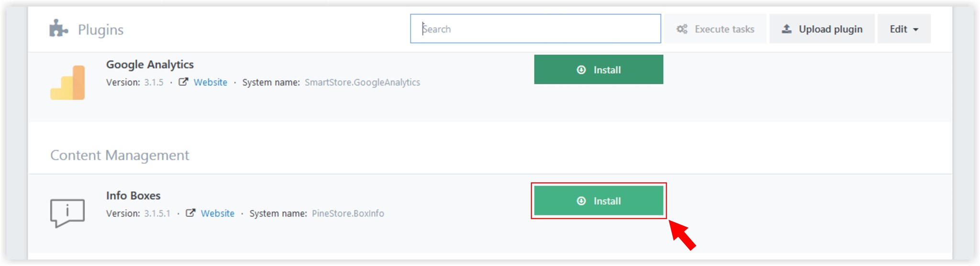Open the Info Boxes Website link
980x266 pixels.
(218, 213)
